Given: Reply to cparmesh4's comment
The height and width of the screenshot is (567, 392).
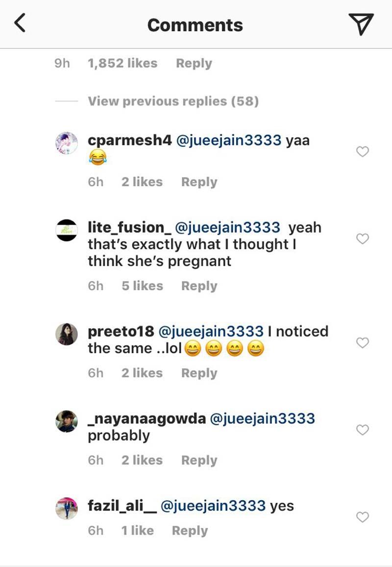Looking at the screenshot, I should pyautogui.click(x=199, y=182).
